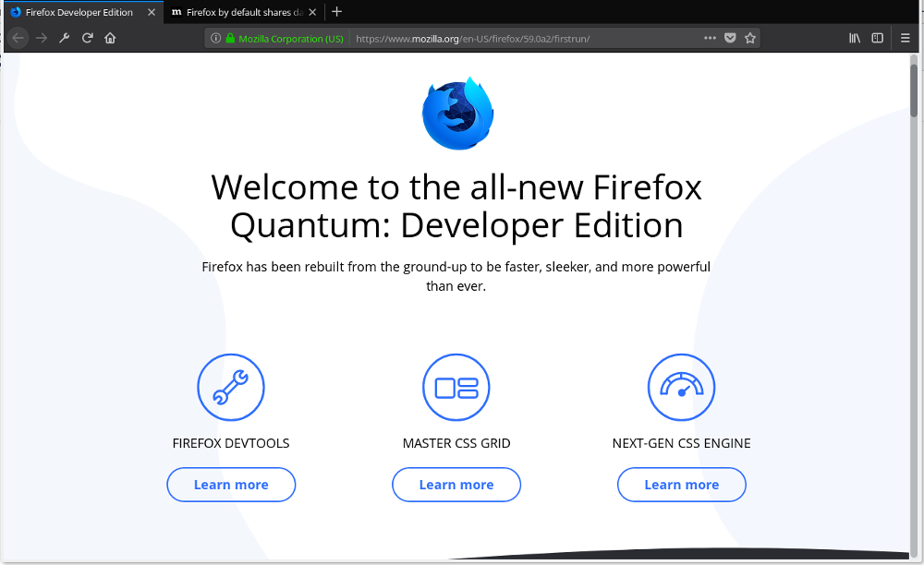Click the Master CSS Grid circle icon
This screenshot has height=565, width=924.
(456, 387)
